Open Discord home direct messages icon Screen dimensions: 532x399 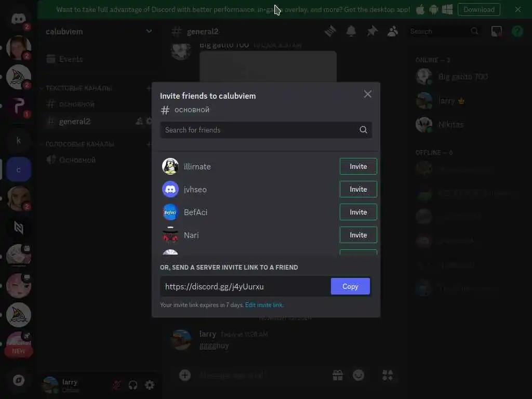[19, 19]
